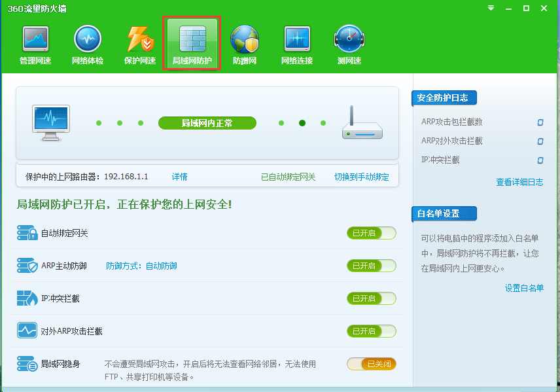
Task: Minimize the 360 firewall window
Action: (x=508, y=9)
